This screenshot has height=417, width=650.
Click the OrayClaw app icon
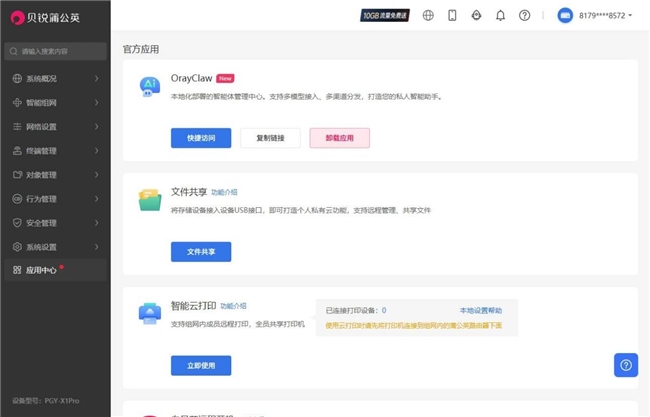coord(150,87)
